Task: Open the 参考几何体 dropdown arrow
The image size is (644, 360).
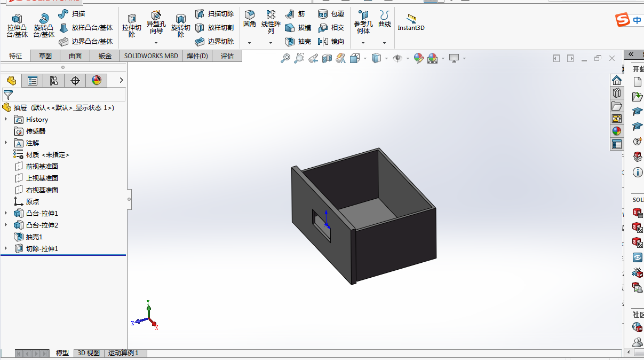Action: click(x=363, y=43)
